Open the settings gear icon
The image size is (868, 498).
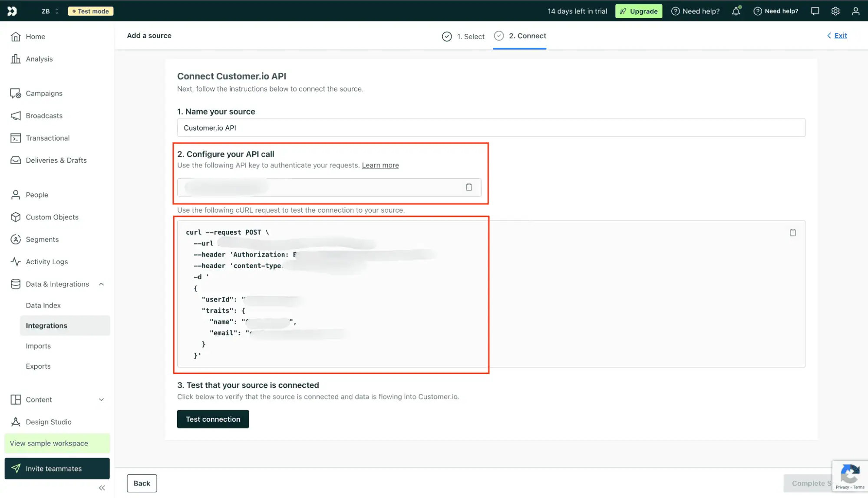tap(835, 11)
